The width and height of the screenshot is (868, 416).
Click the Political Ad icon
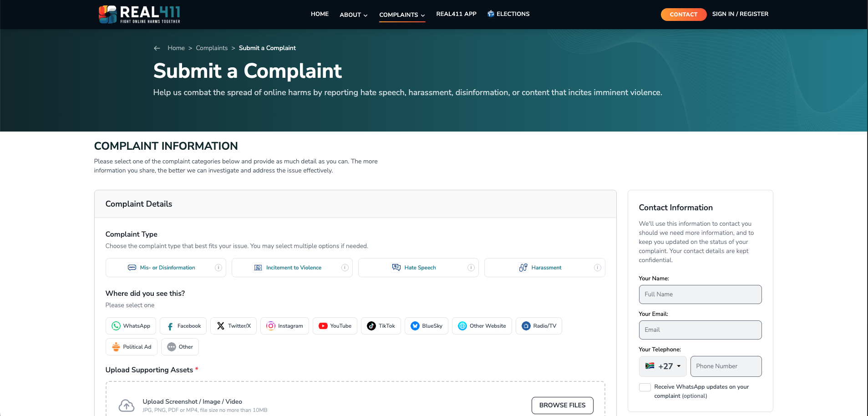[116, 347]
